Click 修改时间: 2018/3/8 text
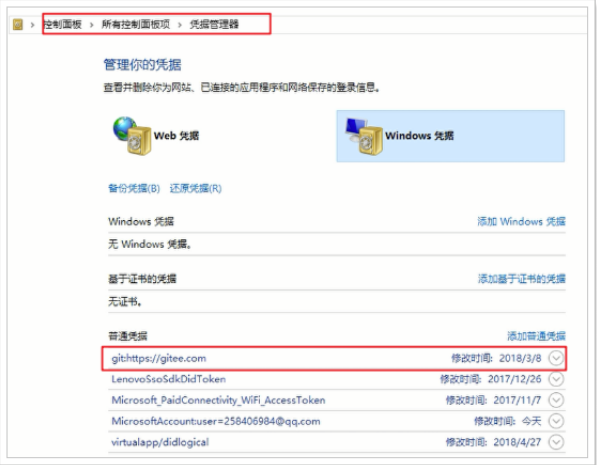The height and width of the screenshot is (465, 597). tap(496, 358)
